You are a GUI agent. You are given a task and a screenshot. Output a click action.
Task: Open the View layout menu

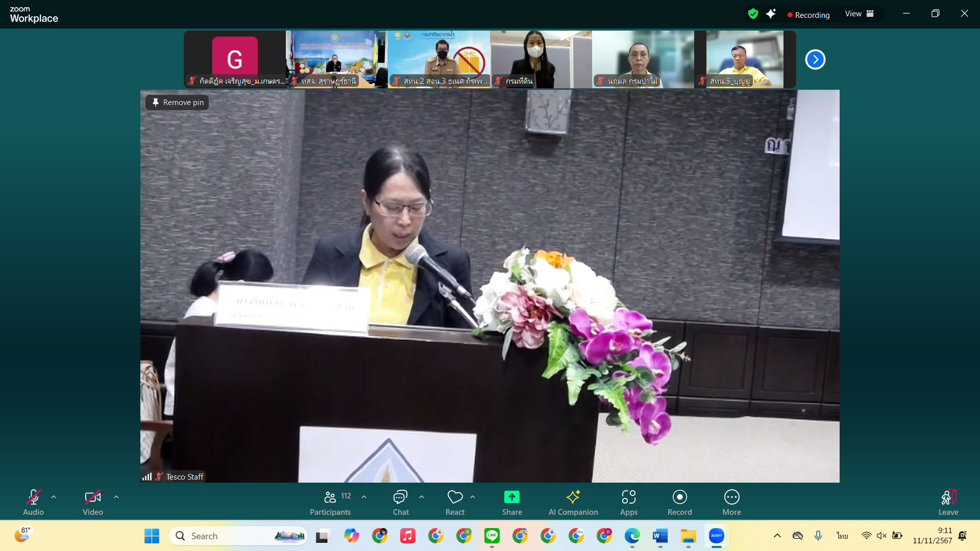click(859, 14)
